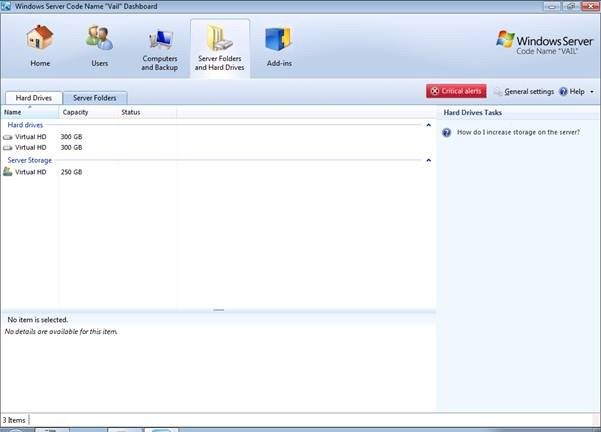Click the Server Storage Virtual HD drive icon
Screen dimensions: 601x432
tap(8, 172)
